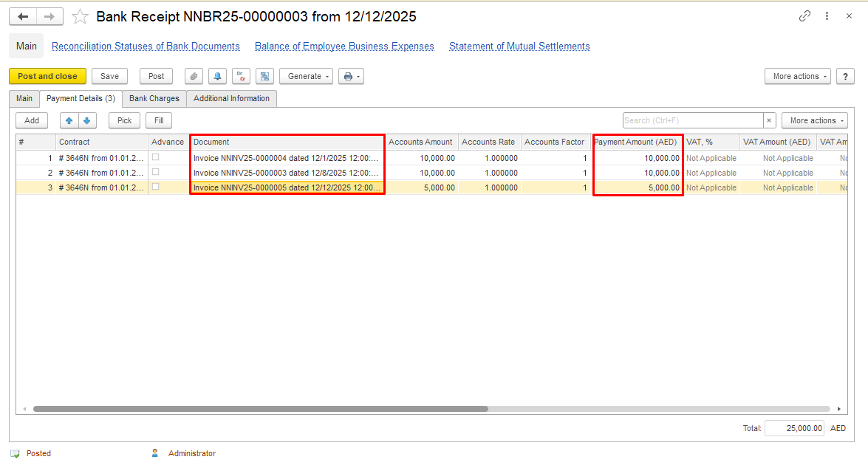This screenshot has width=868, height=468.
Task: Open the document structure icon
Action: 265,76
